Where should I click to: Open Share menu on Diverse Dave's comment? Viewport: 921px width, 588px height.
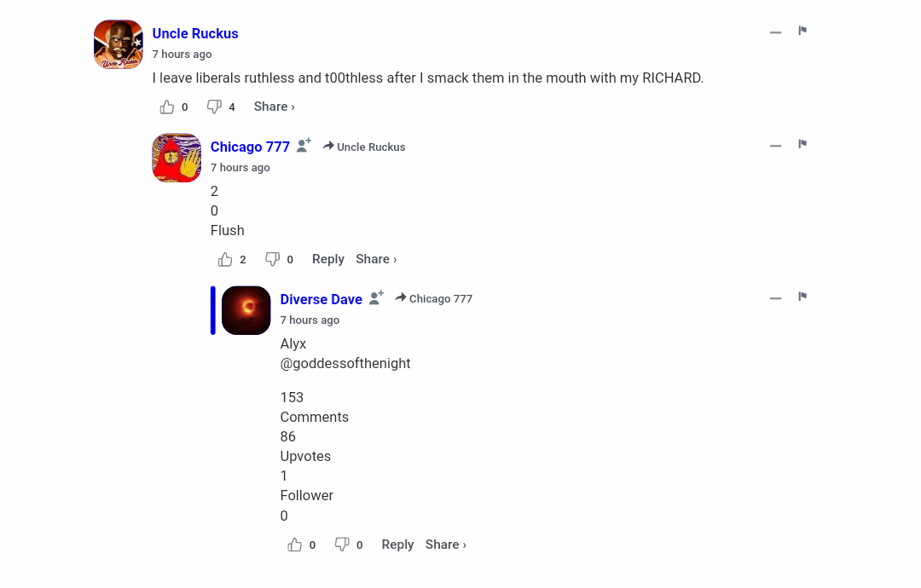(446, 545)
